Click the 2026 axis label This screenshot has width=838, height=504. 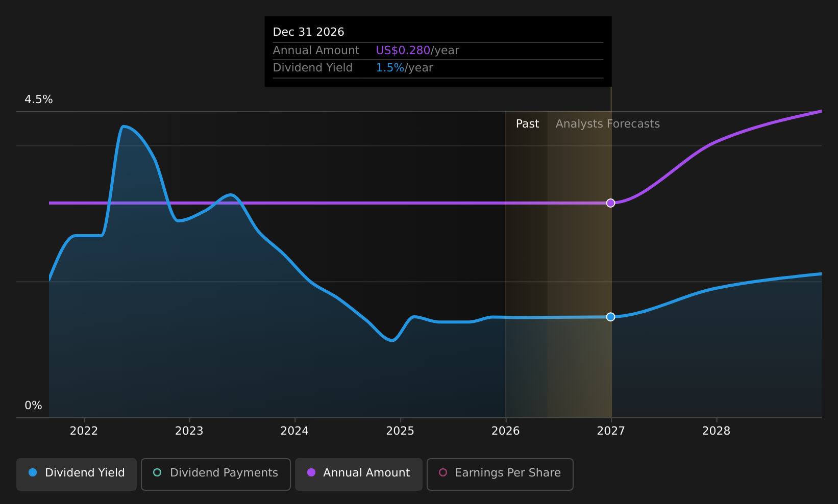click(505, 431)
